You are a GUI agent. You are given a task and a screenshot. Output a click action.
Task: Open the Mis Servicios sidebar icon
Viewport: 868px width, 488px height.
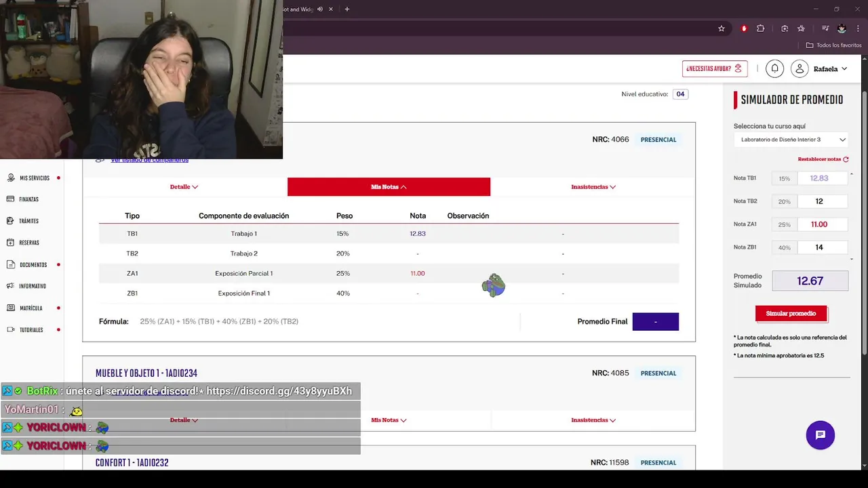pyautogui.click(x=11, y=178)
